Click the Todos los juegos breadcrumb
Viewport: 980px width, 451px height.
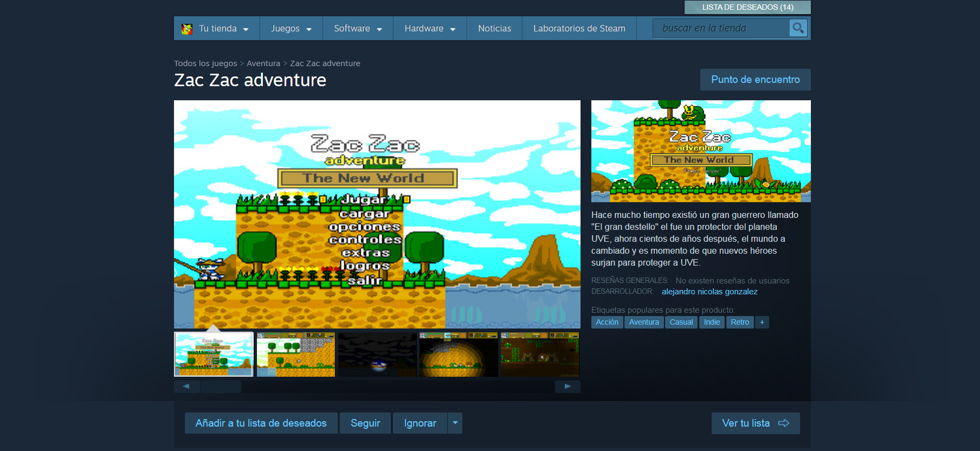pos(205,63)
